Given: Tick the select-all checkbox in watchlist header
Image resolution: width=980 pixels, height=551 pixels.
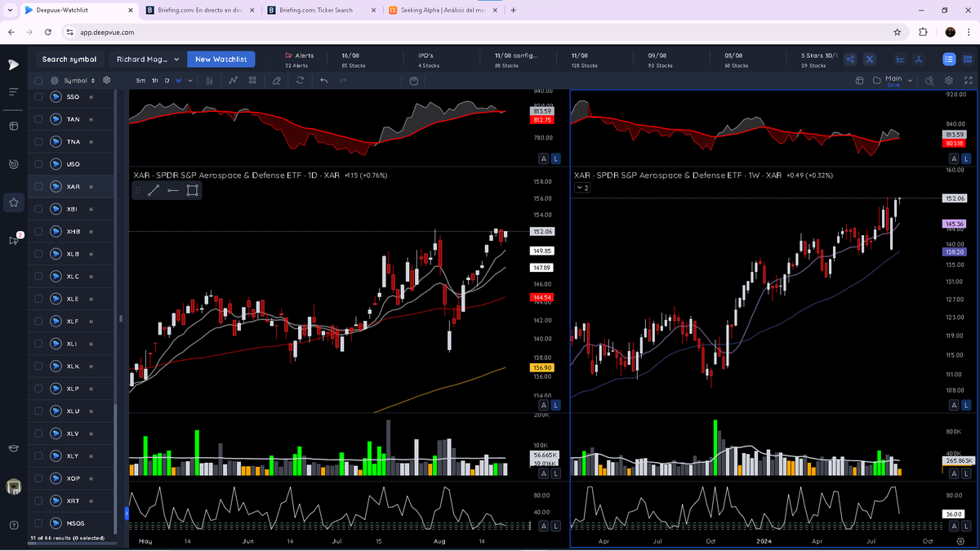Looking at the screenshot, I should 38,81.
